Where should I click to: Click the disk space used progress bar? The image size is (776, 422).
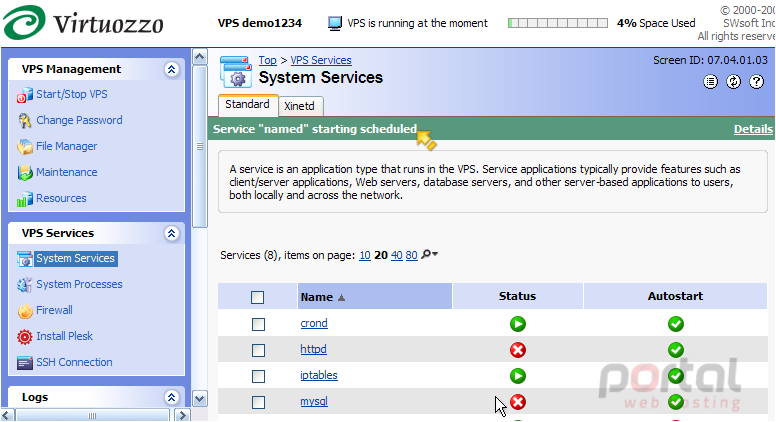558,23
